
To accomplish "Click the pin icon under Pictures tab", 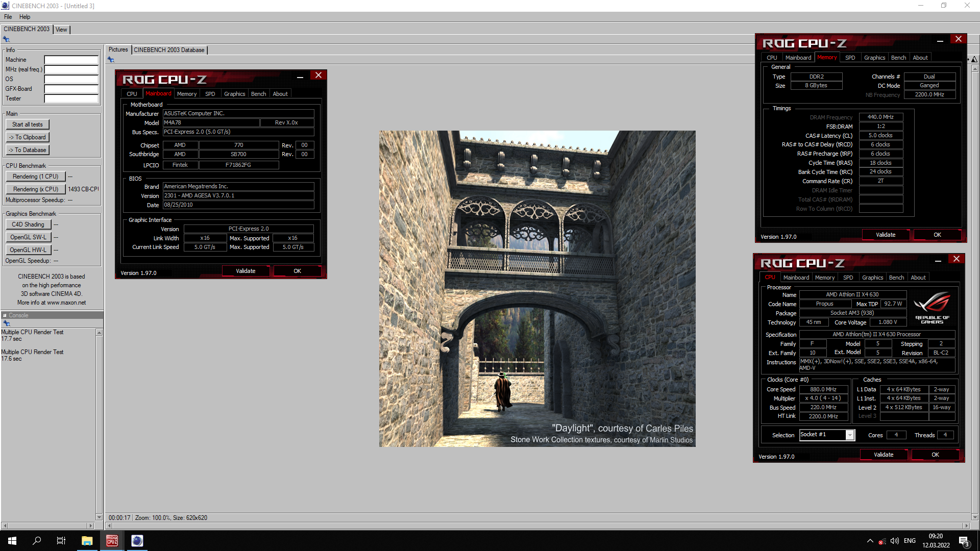I will pos(111,60).
